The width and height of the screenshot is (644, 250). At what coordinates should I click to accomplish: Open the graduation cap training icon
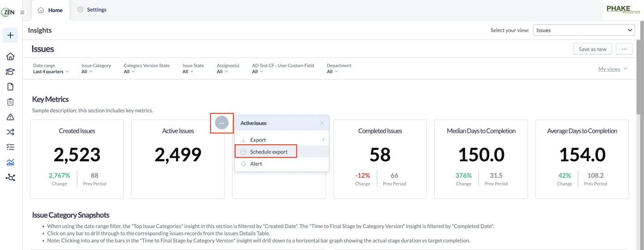point(10,72)
